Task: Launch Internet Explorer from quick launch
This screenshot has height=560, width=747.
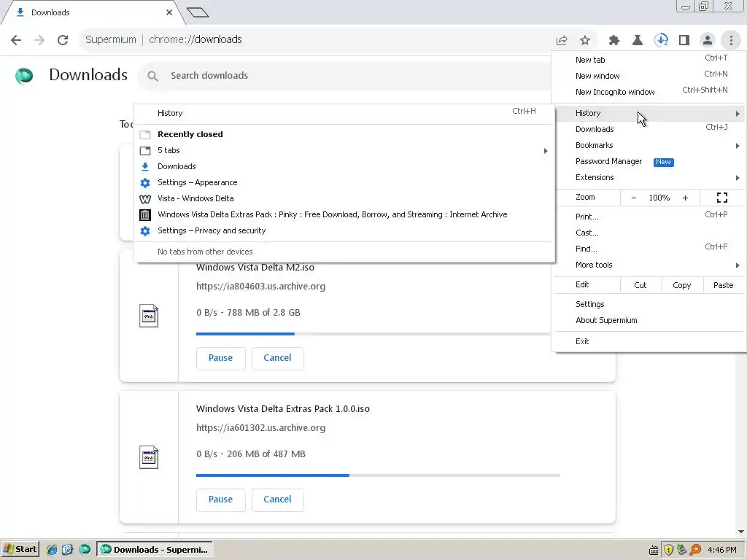Action: [x=52, y=550]
